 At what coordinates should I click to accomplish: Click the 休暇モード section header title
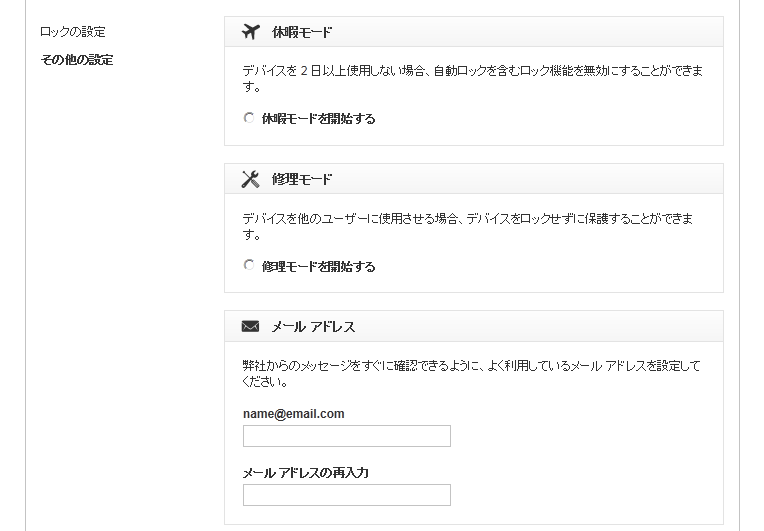302,32
